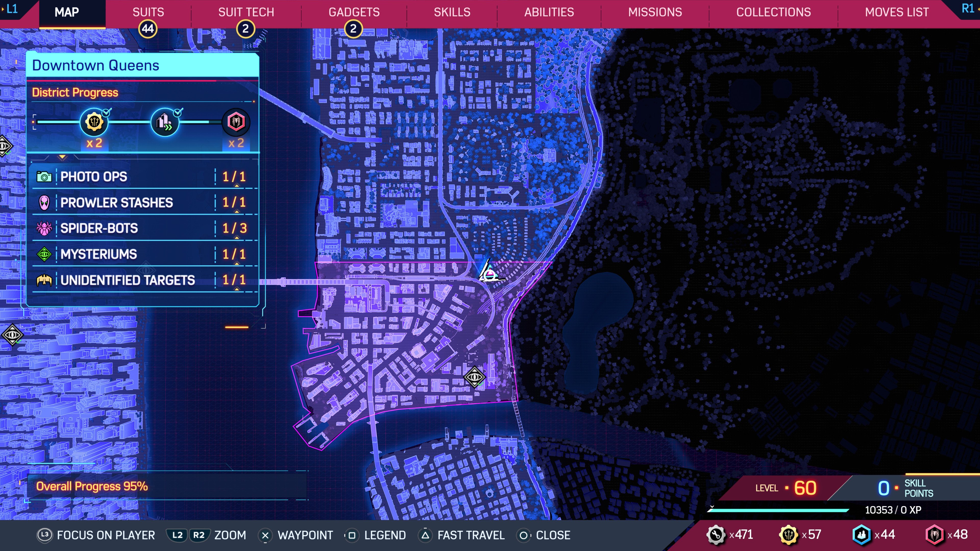Select the red hero token reward icon
The height and width of the screenshot is (551, 980).
[236, 122]
